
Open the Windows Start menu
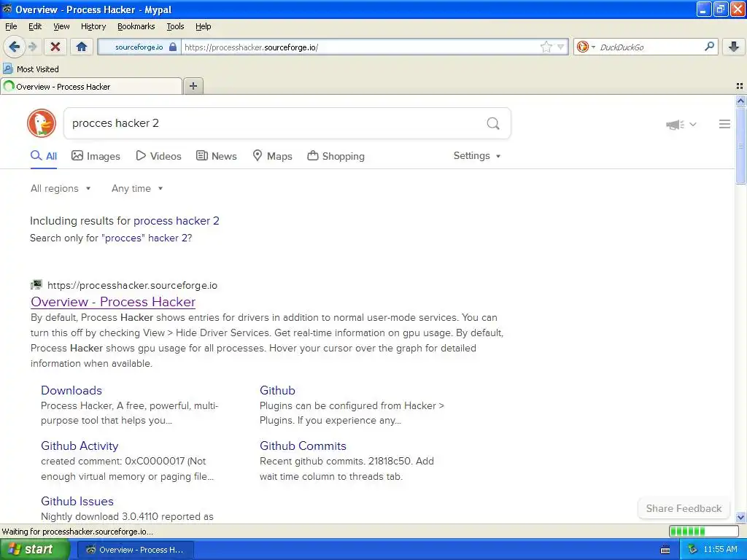point(34,549)
